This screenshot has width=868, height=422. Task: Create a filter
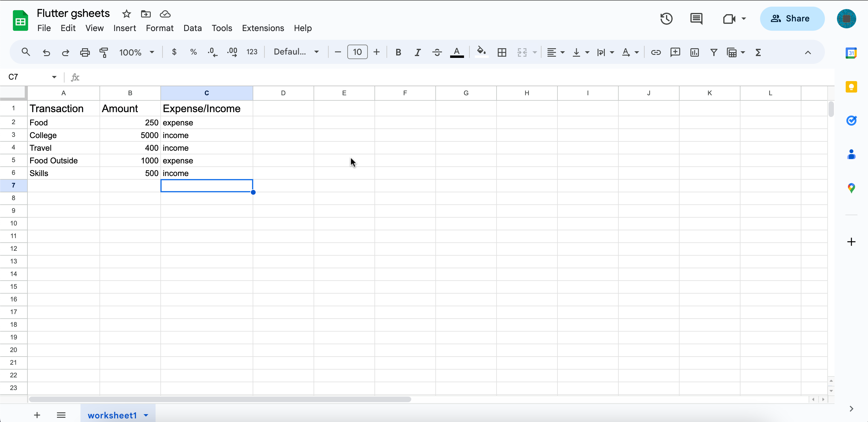(x=714, y=52)
